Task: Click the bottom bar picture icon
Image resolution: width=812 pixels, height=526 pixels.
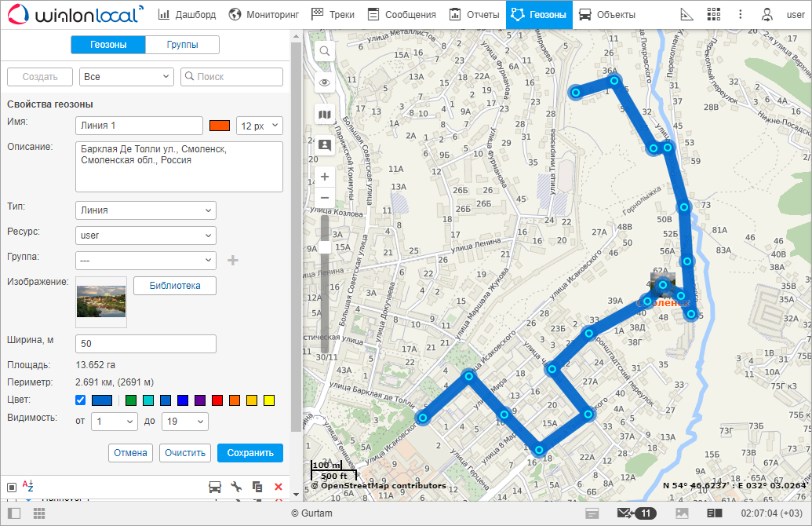Action: pyautogui.click(x=682, y=513)
